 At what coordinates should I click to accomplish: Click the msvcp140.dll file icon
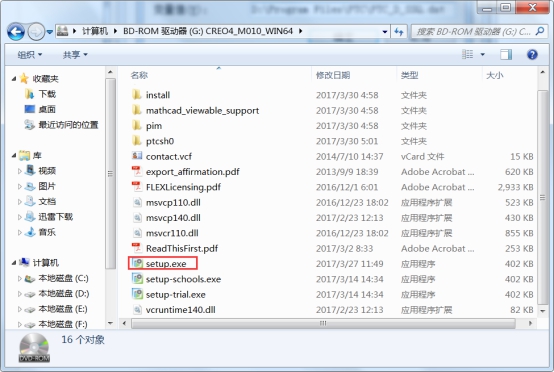(x=137, y=217)
